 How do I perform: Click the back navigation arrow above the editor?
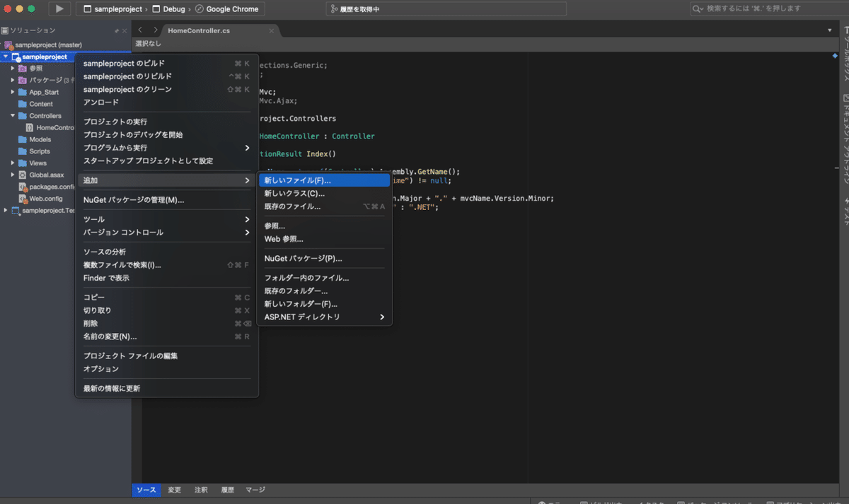(x=139, y=30)
